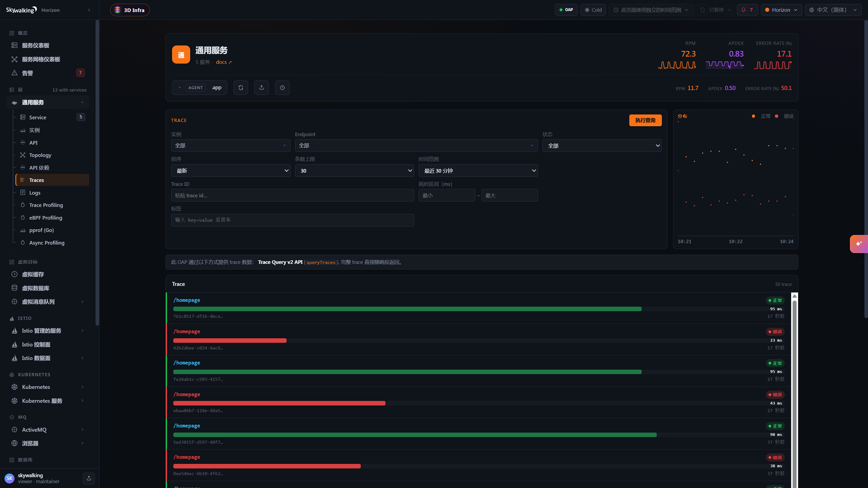868x488 pixels.
Task: Open the Horizon theme dropdown
Action: tap(782, 10)
